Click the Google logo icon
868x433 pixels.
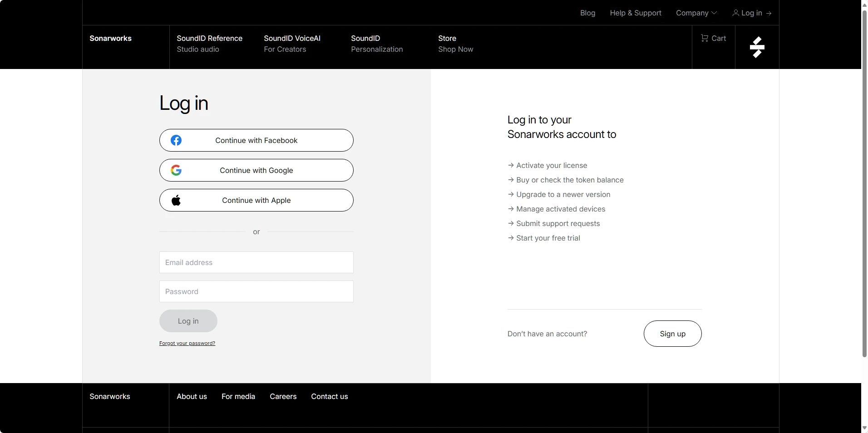(x=176, y=170)
